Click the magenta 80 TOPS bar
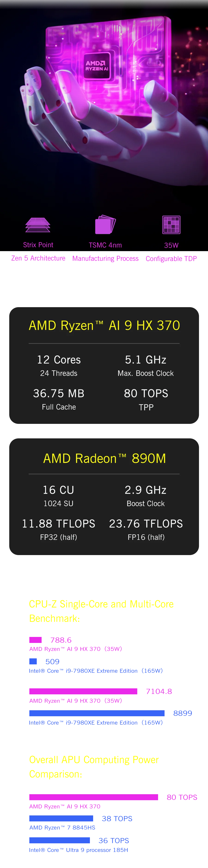 [x=93, y=797]
